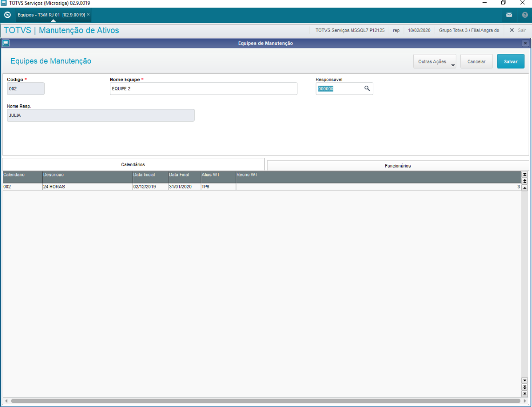The height and width of the screenshot is (407, 532).
Task: Jump to first grid row arrow
Action: pos(525,175)
